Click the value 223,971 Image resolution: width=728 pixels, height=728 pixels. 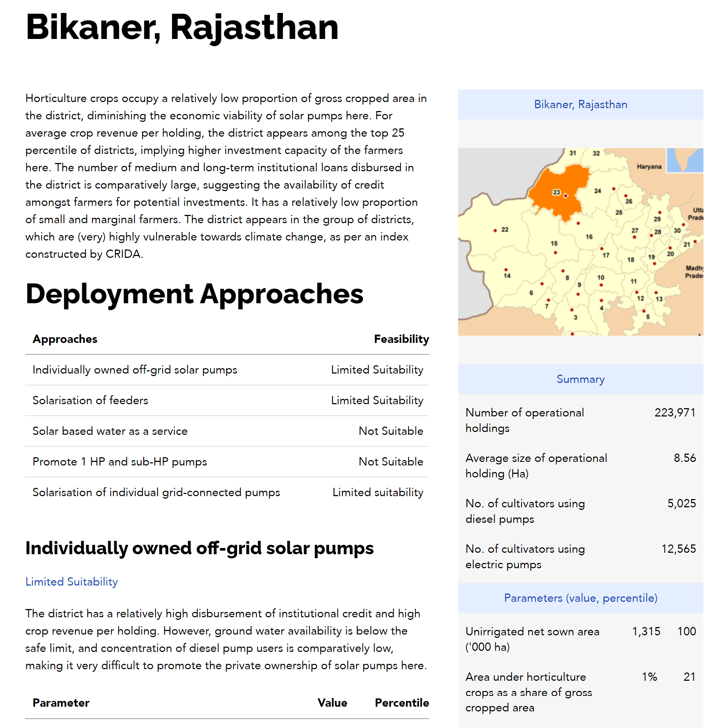point(675,412)
